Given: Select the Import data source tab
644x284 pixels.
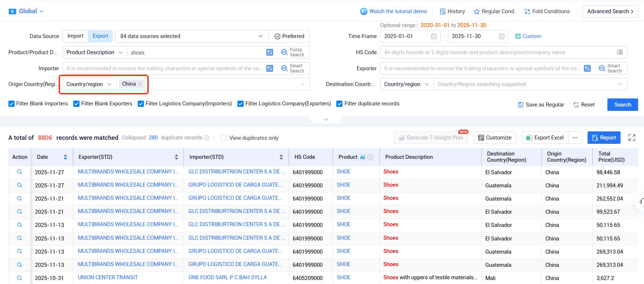Looking at the screenshot, I should 75,36.
